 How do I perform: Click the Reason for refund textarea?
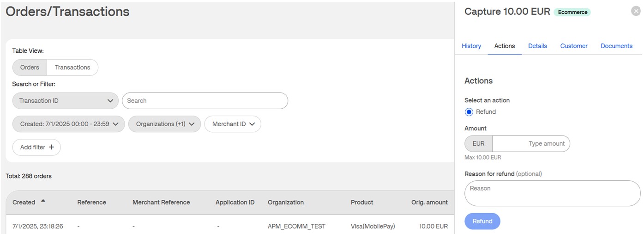553,193
